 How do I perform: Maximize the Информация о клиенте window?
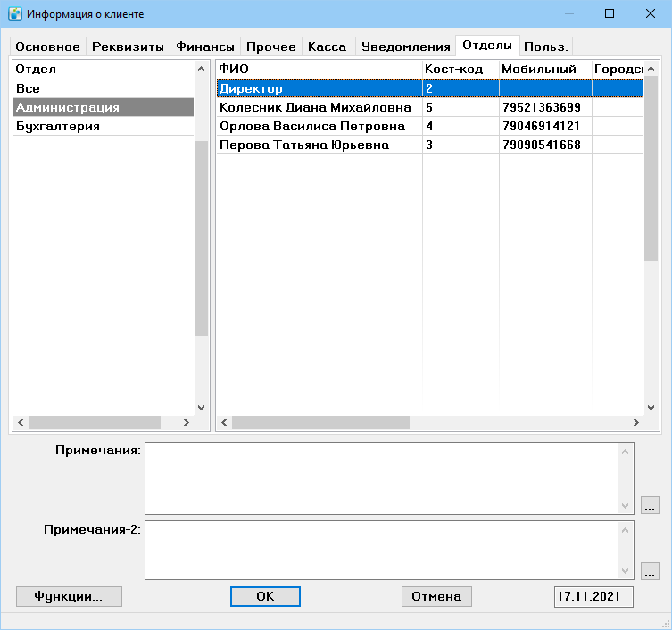(610, 13)
